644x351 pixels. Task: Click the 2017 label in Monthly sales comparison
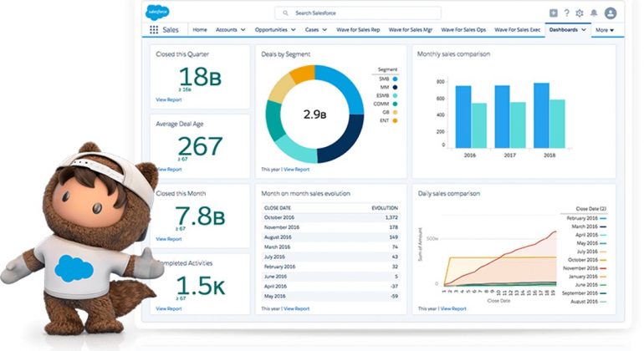click(509, 155)
